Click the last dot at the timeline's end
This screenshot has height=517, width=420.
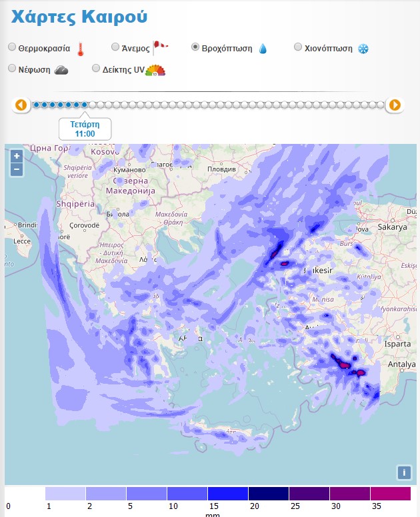tap(381, 105)
